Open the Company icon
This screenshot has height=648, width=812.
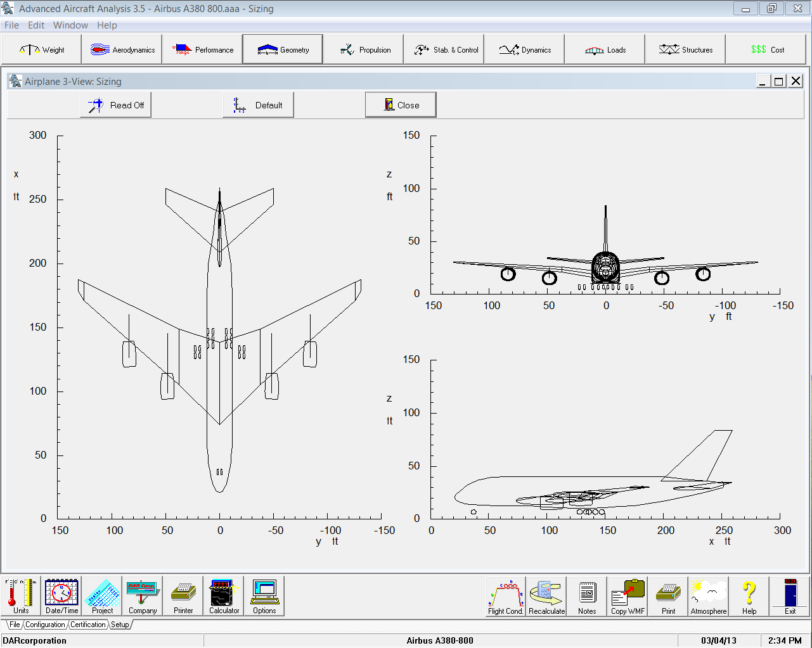[x=143, y=596]
